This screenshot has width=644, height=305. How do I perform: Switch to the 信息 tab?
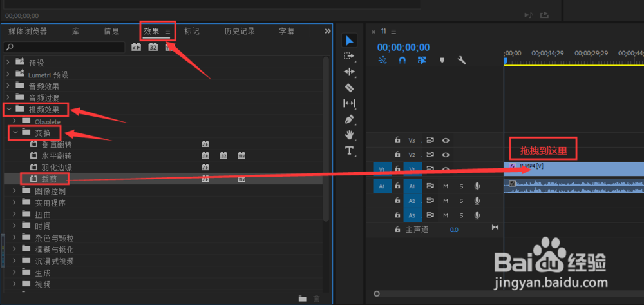[111, 31]
